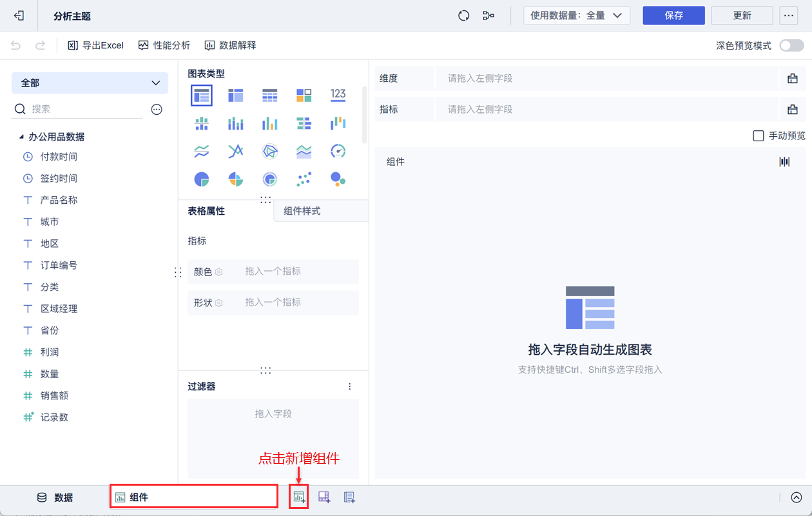Choose the bubble chart type
The image size is (812, 516).
pos(338,179)
